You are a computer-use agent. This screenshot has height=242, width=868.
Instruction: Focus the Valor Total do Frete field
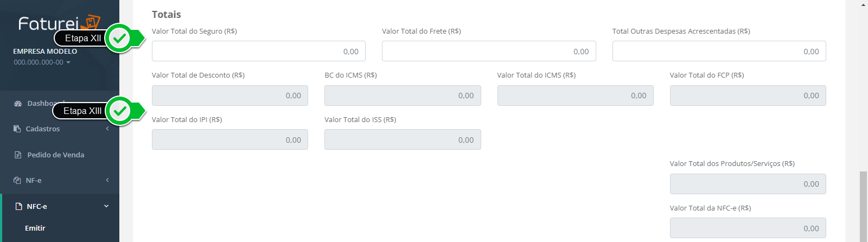[489, 51]
